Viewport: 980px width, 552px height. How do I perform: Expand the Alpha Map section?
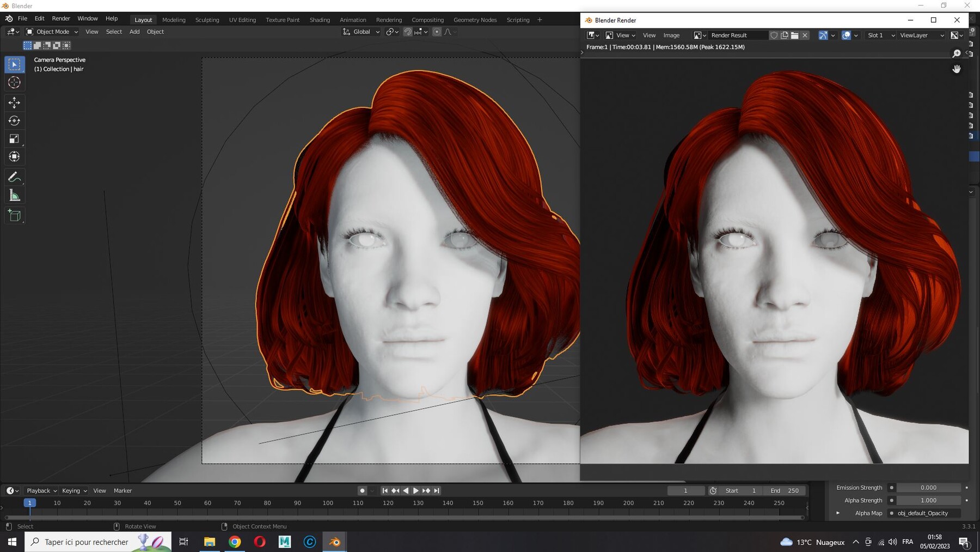838,513
